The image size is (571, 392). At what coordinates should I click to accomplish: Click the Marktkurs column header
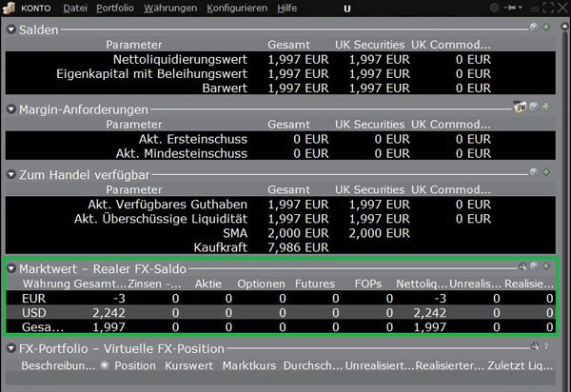coord(249,365)
